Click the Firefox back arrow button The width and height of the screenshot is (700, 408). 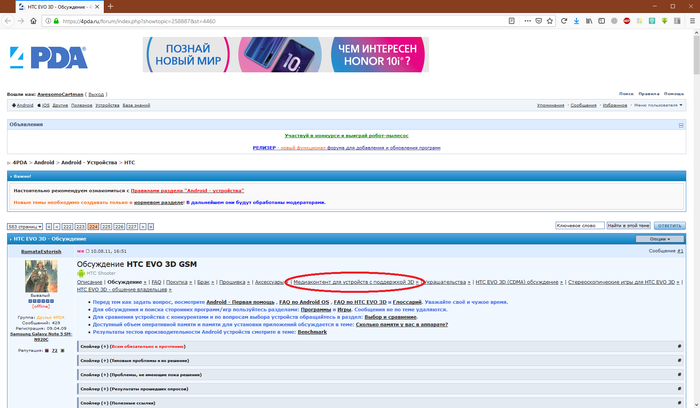point(10,20)
